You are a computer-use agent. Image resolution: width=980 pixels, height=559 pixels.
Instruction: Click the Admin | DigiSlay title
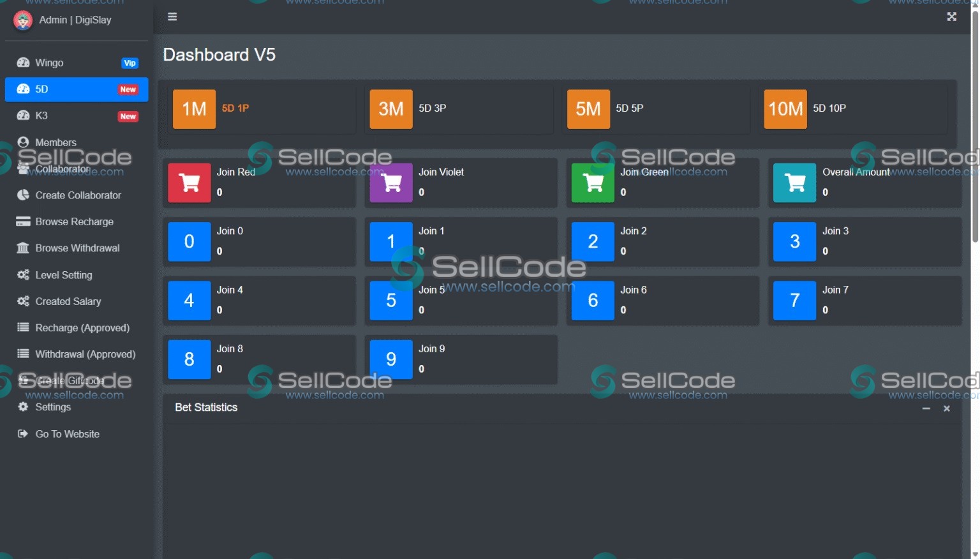point(75,20)
